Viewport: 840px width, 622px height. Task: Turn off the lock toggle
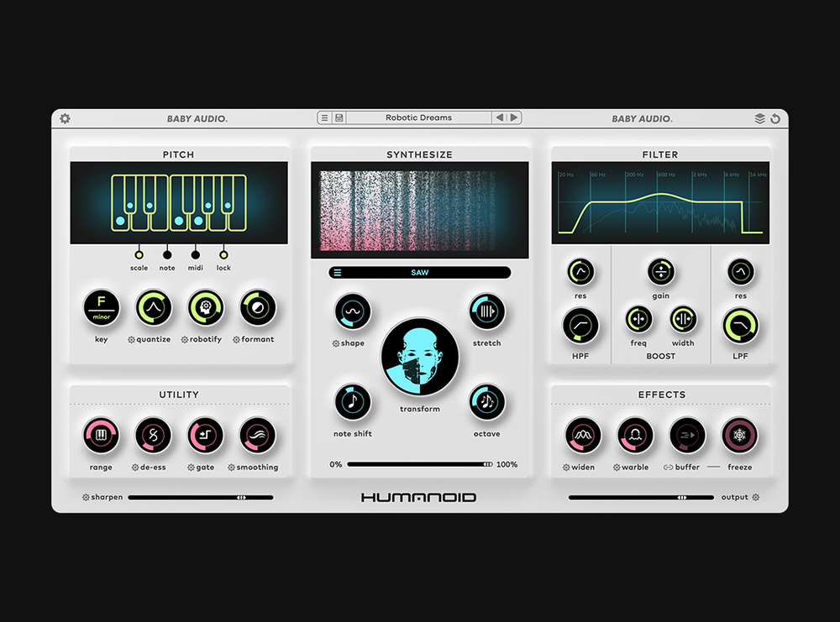tap(223, 254)
